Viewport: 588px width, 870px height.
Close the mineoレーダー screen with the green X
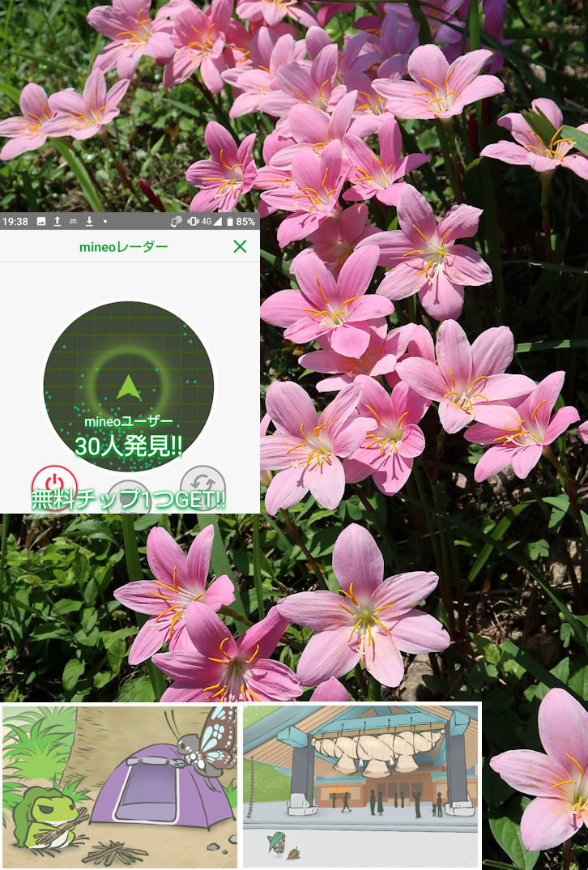[240, 246]
